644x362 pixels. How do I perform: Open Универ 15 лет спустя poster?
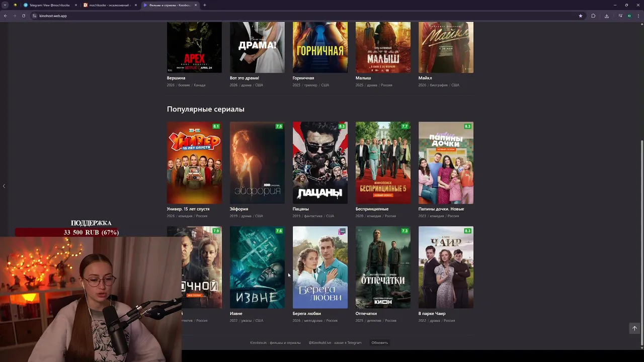click(194, 163)
